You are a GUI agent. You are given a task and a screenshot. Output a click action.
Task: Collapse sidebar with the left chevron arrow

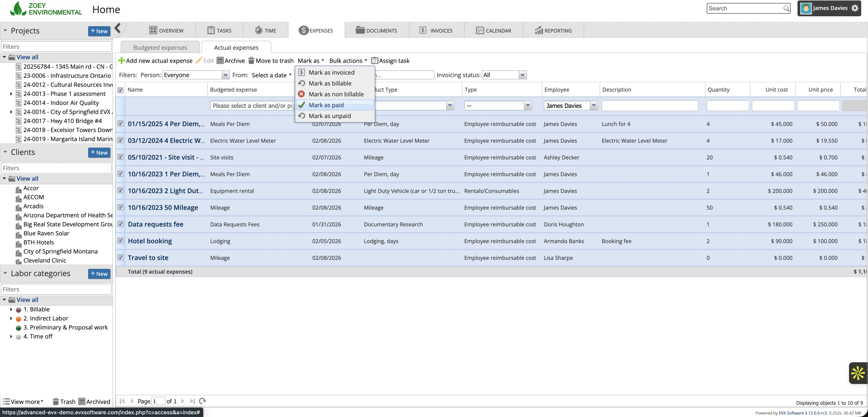pos(118,28)
